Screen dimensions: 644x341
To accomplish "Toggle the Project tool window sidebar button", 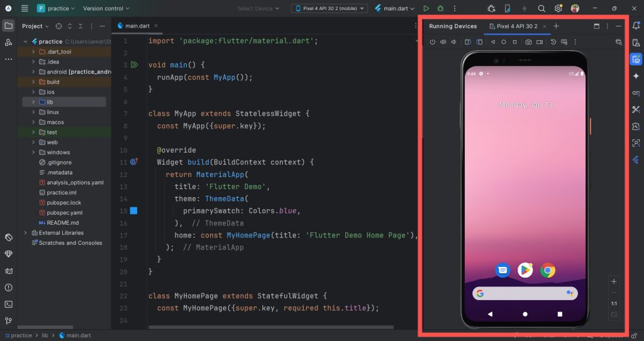I will click(x=8, y=26).
